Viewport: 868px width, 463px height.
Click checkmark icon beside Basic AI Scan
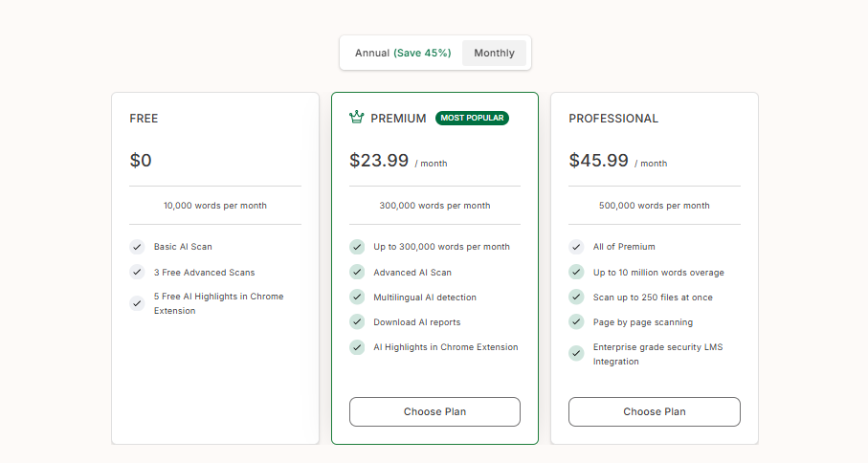tap(137, 247)
